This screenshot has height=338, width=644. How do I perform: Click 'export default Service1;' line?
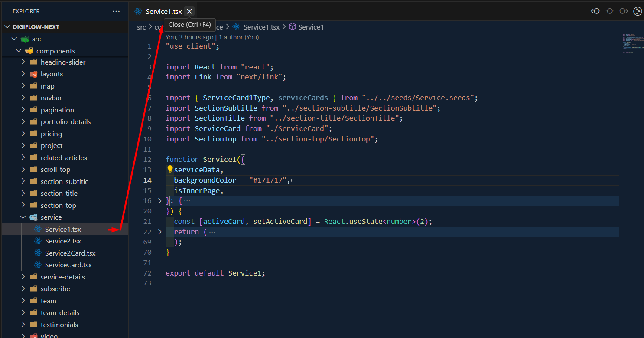[x=215, y=273]
